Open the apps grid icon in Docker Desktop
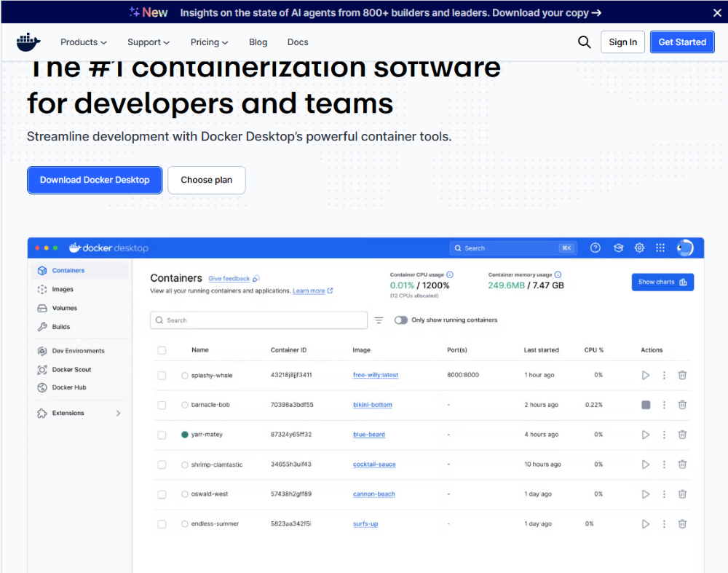This screenshot has height=573, width=728. click(660, 248)
